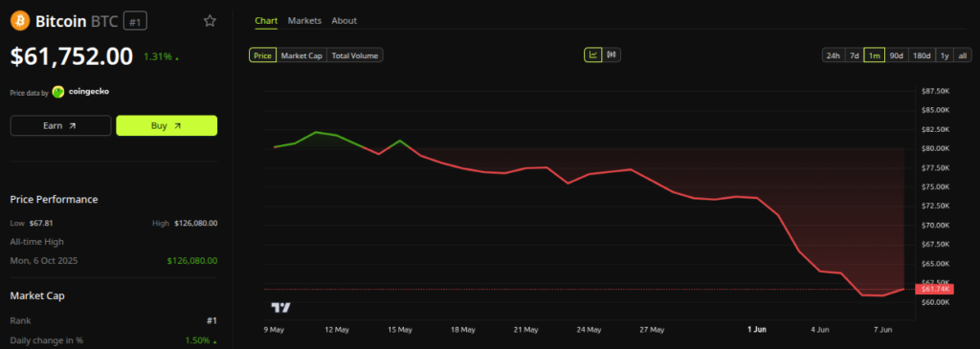Screen dimensions: 980x349
Task: Set chart range to 7d
Action: [854, 55]
